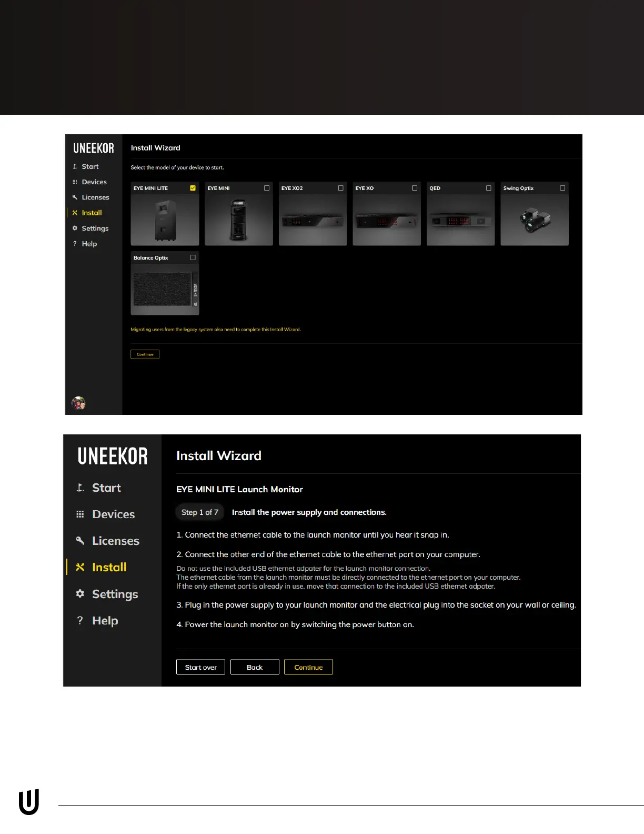The width and height of the screenshot is (644, 834).
Task: Click Continue under the device selection grid
Action: pyautogui.click(x=145, y=354)
